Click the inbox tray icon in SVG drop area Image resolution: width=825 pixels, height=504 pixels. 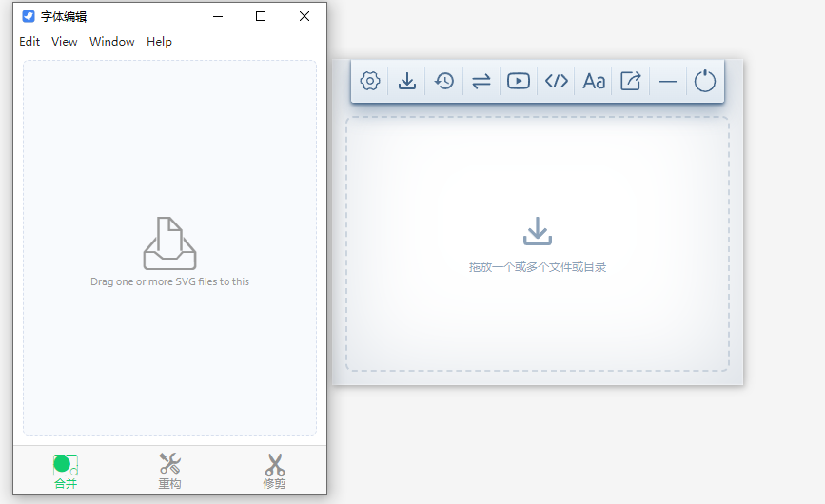click(x=169, y=243)
